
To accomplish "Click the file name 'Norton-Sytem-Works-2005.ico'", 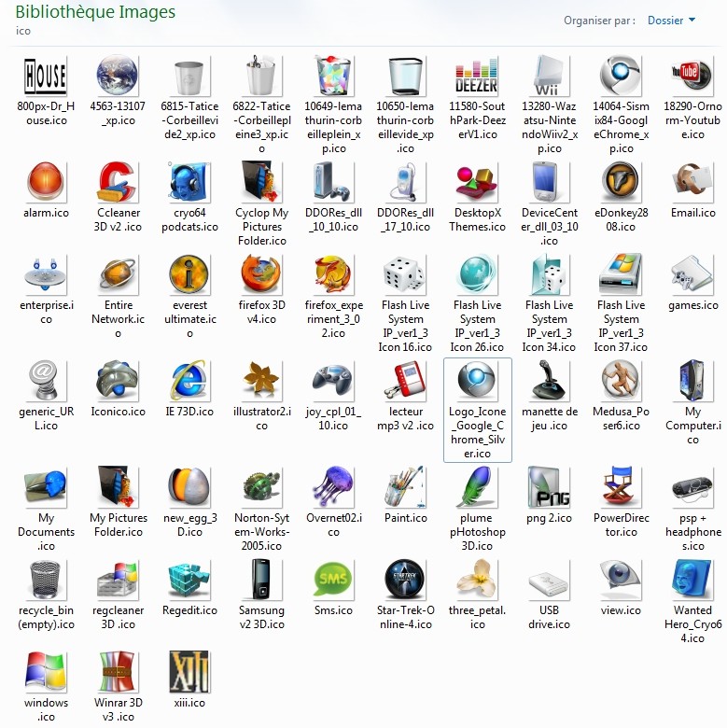I will (x=261, y=532).
